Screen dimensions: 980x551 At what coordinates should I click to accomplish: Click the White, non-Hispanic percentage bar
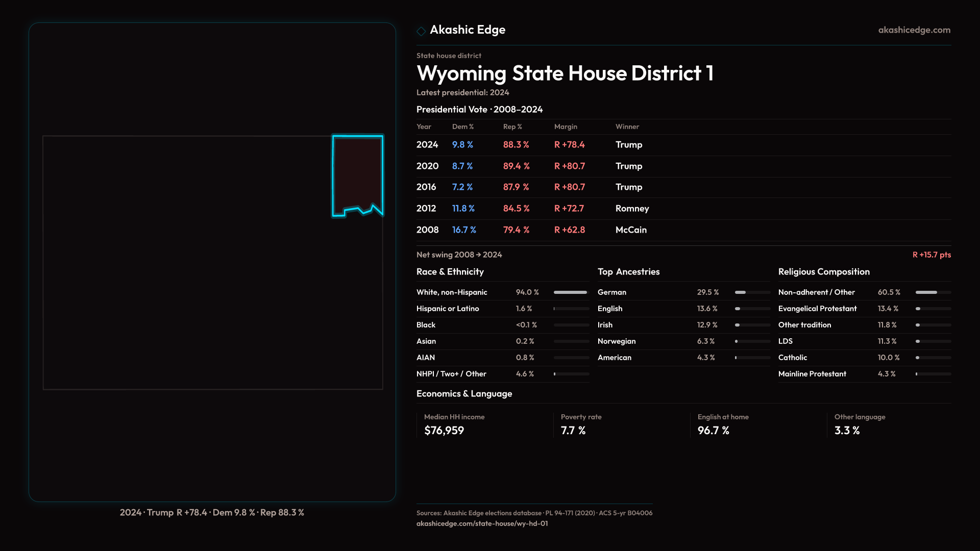click(x=571, y=292)
